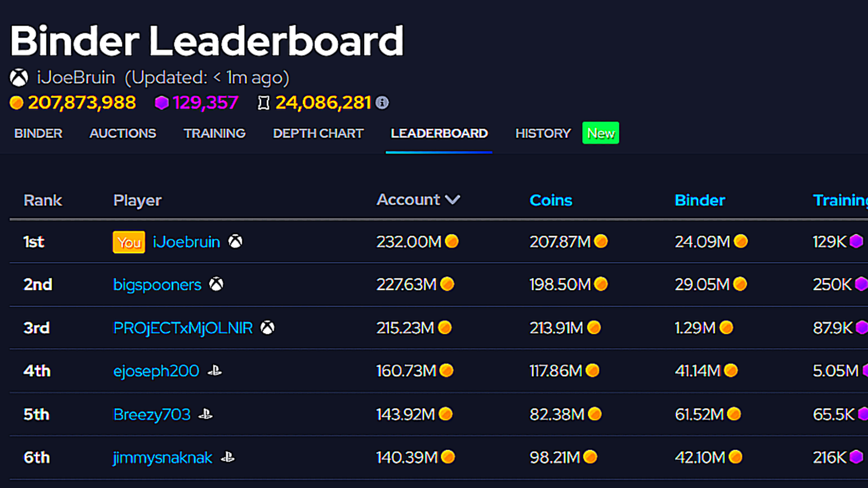Viewport: 868px width, 488px height.
Task: Click the Xbox logo next to iJoeBruin header
Action: tap(19, 78)
